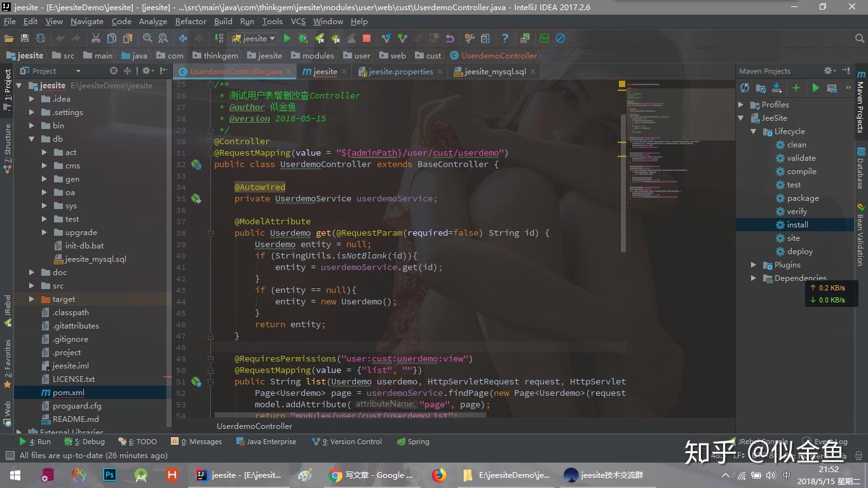Click the Find magnifier toolbar icon
Image resolution: width=868 pixels, height=488 pixels.
pyautogui.click(x=147, y=39)
